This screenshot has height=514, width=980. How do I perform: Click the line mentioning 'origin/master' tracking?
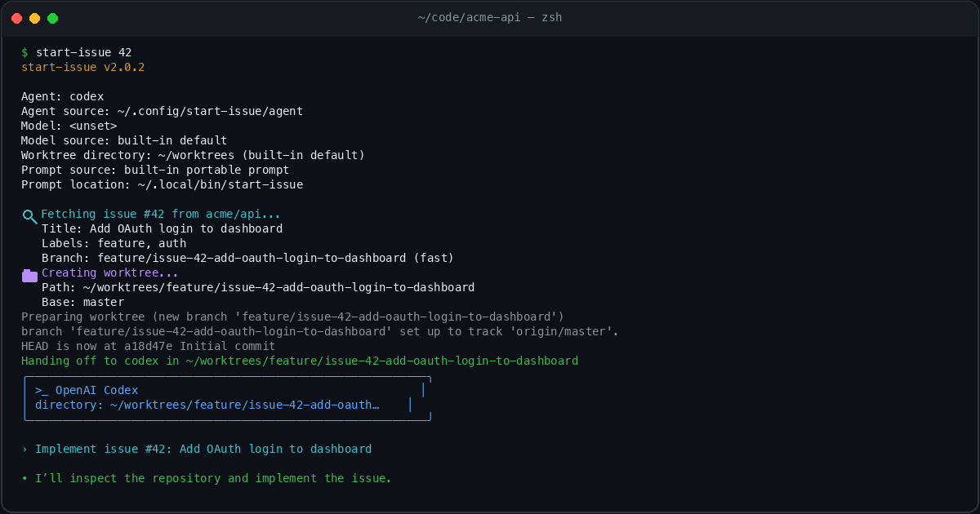(x=320, y=331)
